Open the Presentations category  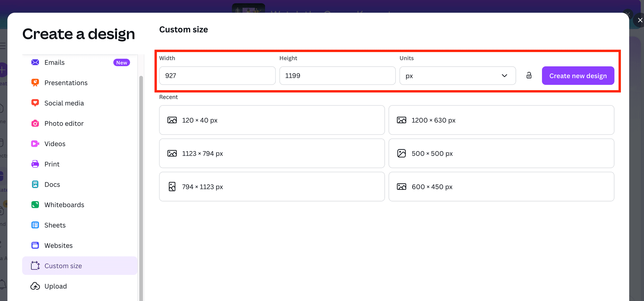point(80,83)
